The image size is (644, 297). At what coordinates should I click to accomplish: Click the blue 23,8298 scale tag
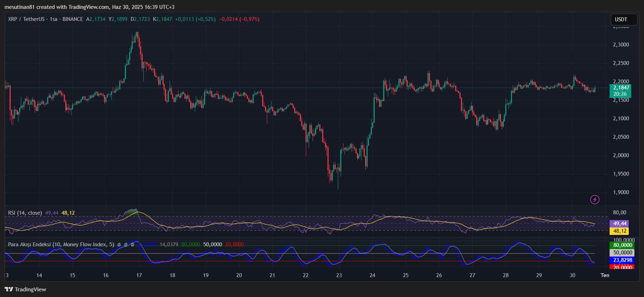point(622,260)
